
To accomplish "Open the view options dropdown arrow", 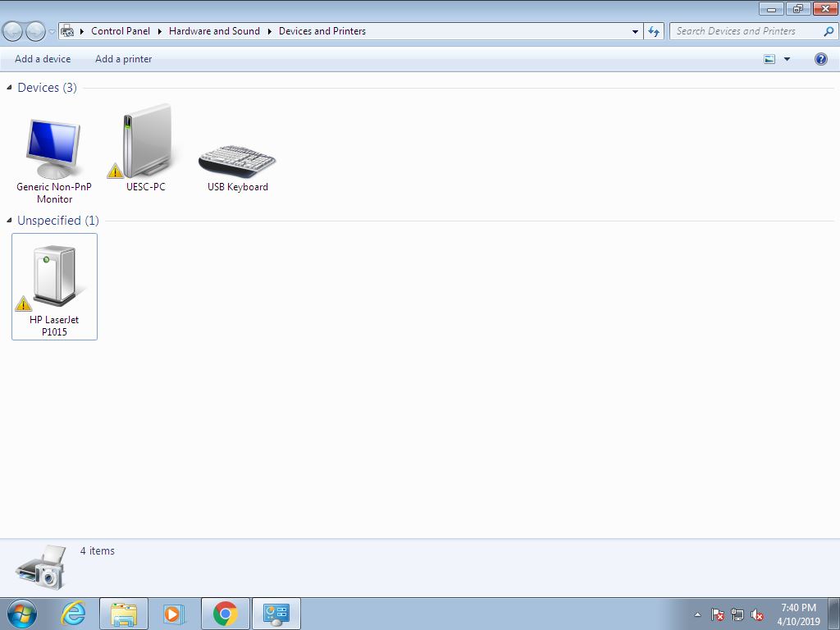I will point(787,59).
